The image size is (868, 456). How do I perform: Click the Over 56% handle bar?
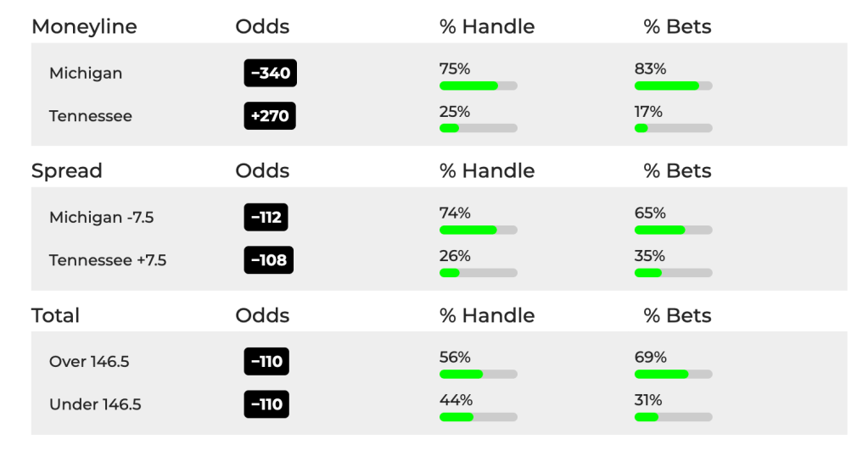tap(479, 374)
